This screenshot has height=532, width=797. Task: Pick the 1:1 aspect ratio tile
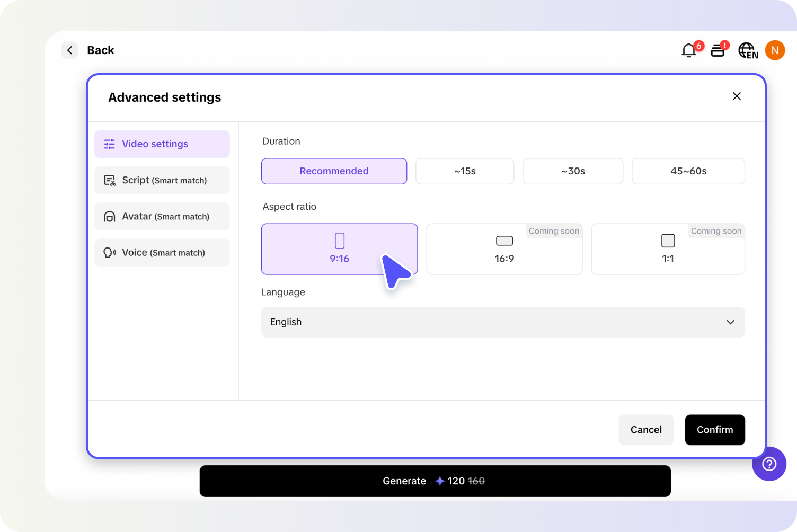pos(668,249)
